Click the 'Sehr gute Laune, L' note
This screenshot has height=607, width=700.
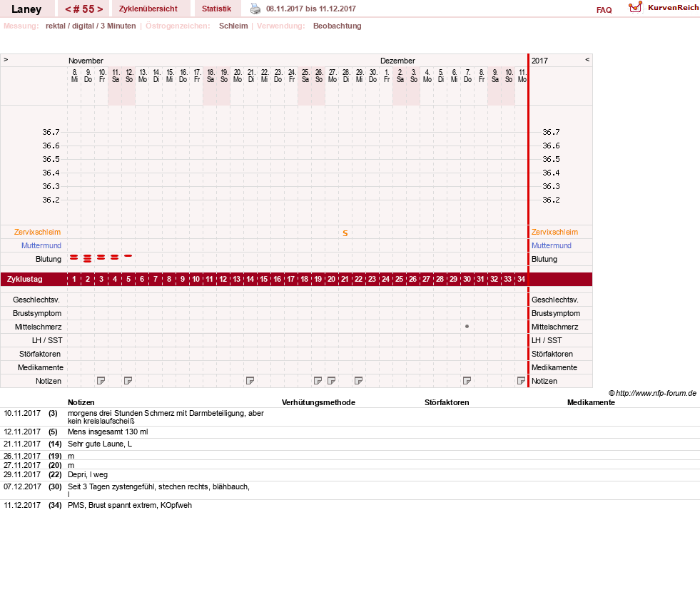point(100,444)
